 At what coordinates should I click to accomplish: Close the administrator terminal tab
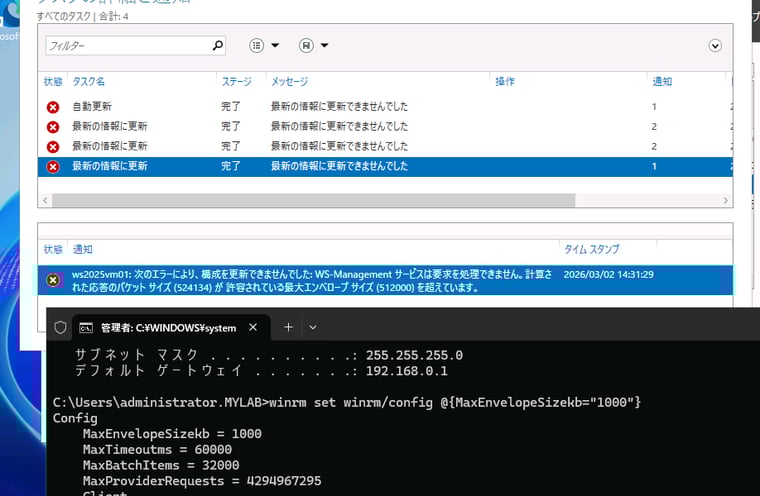(x=254, y=327)
